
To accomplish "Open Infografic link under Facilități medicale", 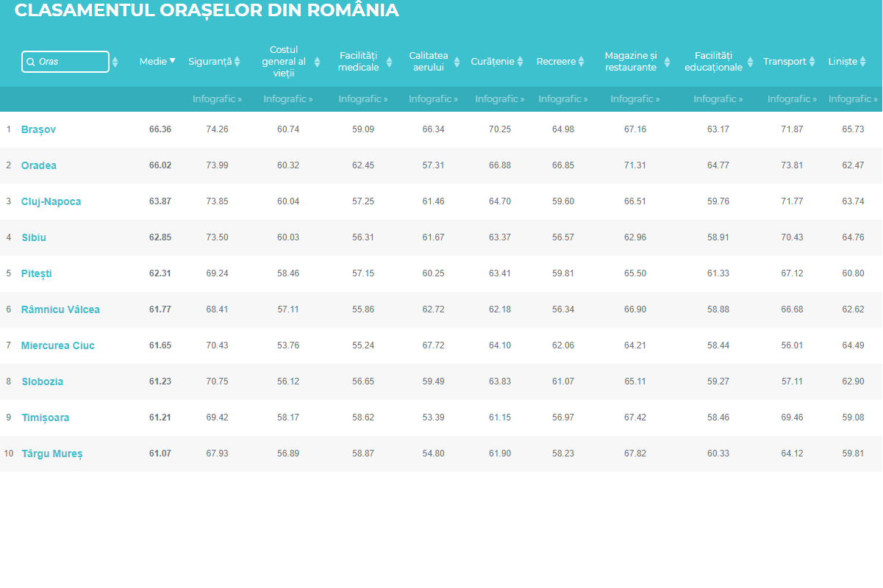I will 362,99.
